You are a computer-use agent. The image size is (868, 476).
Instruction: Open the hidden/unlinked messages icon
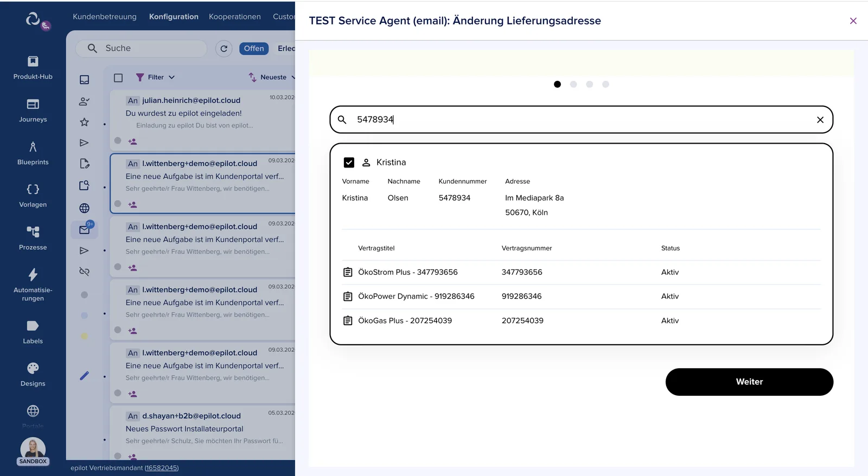point(84,271)
